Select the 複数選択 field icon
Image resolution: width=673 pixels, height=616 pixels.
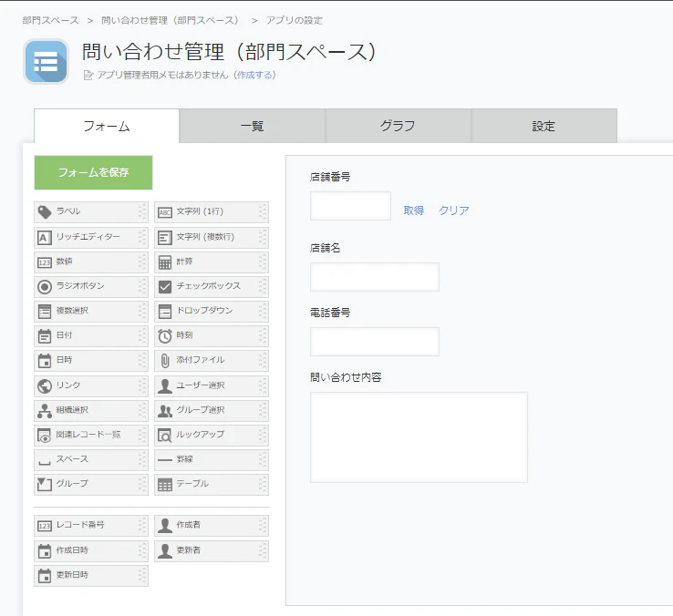(45, 312)
